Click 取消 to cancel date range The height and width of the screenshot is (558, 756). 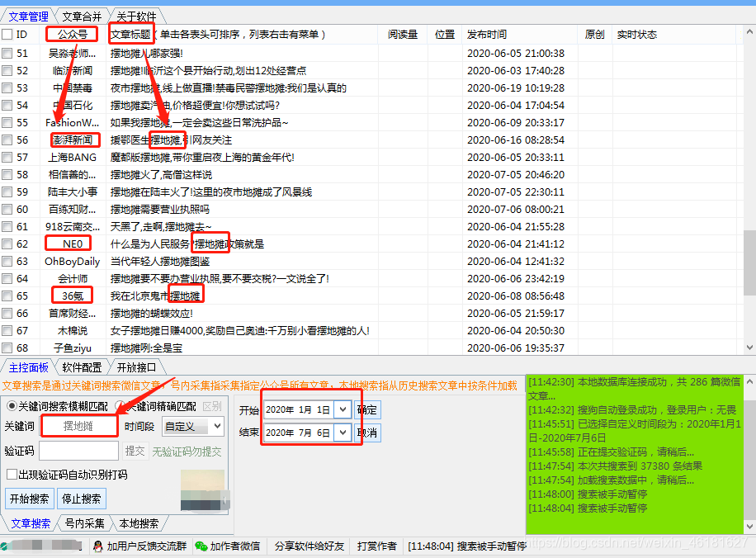click(x=367, y=433)
